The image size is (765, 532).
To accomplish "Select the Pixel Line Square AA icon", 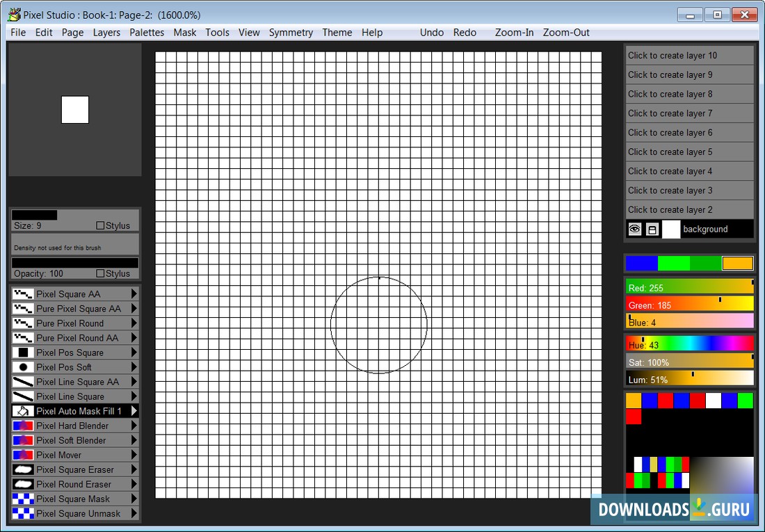I will 23,382.
